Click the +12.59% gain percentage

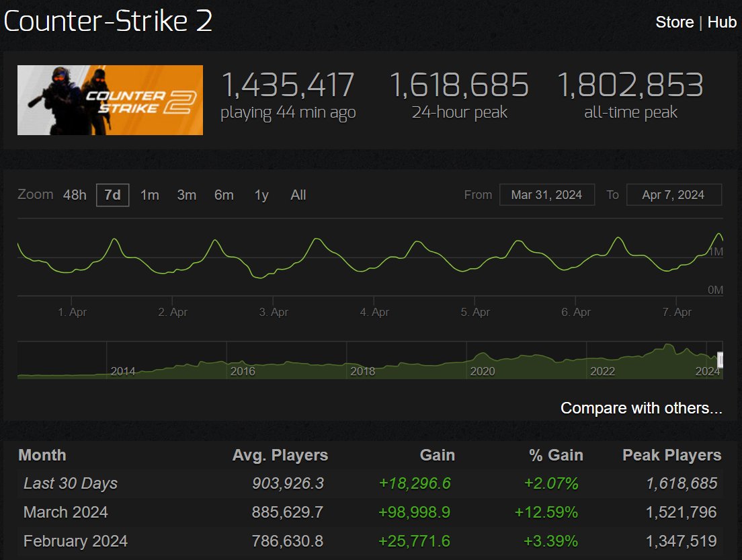click(x=546, y=512)
